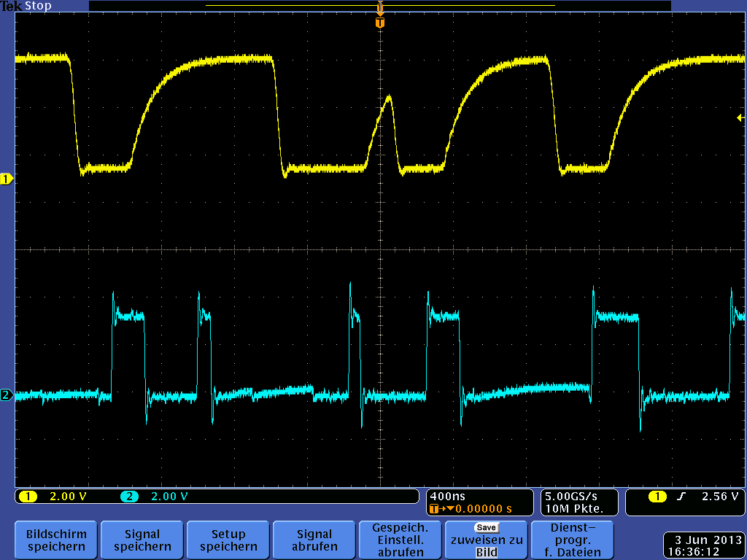Screen dimensions: 747x560
Task: Select the yellow trigger source 1 badge
Action: click(657, 497)
